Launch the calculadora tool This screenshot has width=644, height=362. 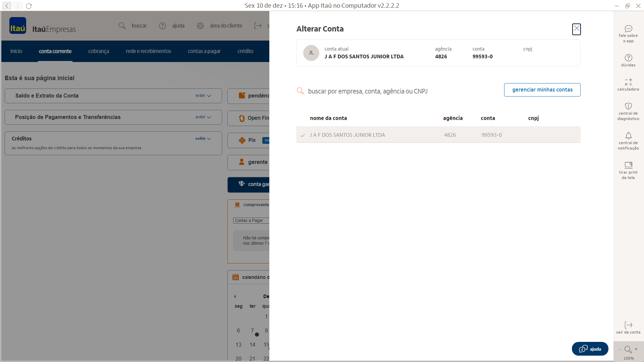628,82
